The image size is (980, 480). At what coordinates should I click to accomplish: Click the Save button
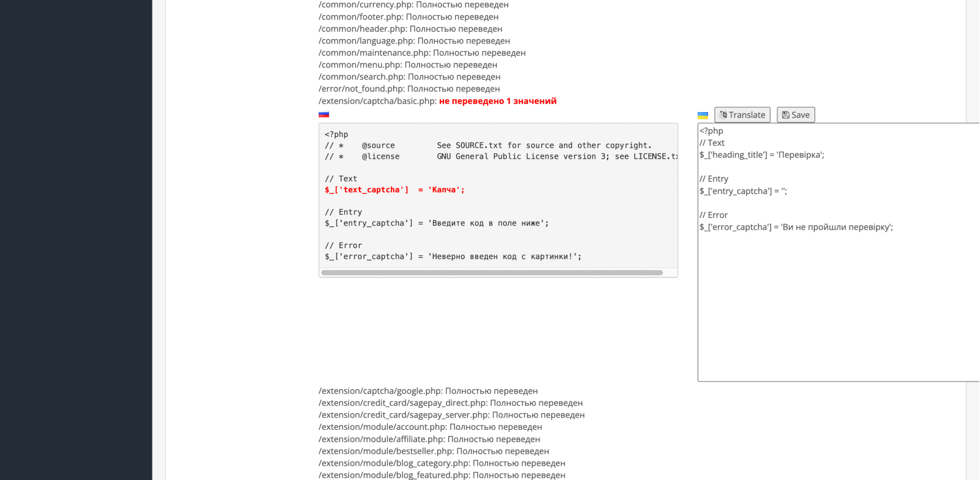[x=796, y=115]
